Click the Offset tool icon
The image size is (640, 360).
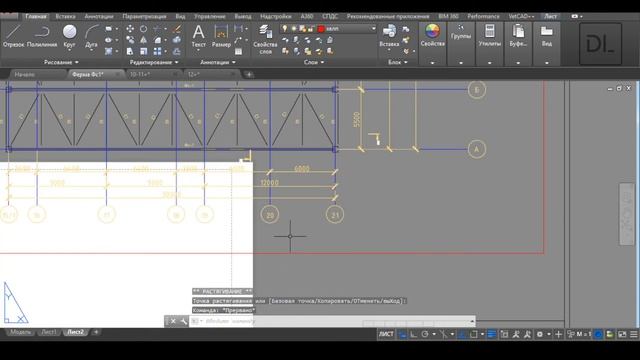click(x=176, y=51)
